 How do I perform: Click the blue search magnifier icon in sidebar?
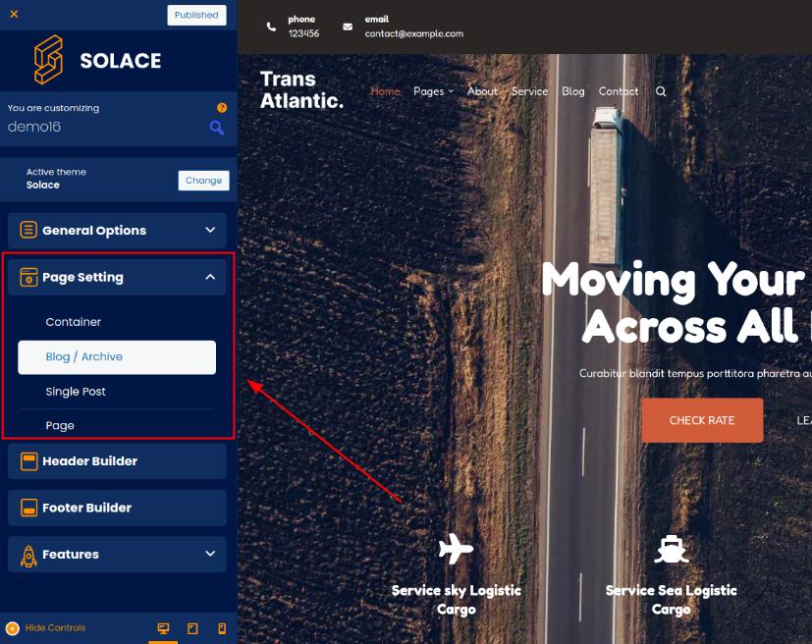217,128
